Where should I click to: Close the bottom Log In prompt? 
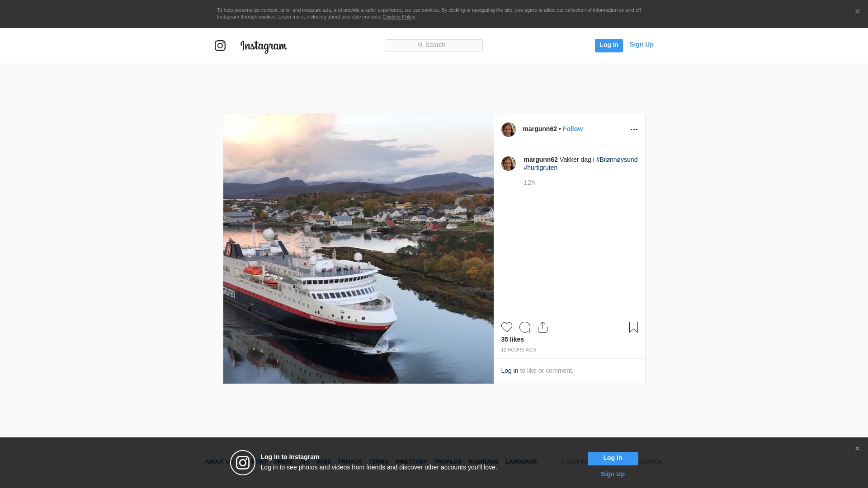point(857,449)
